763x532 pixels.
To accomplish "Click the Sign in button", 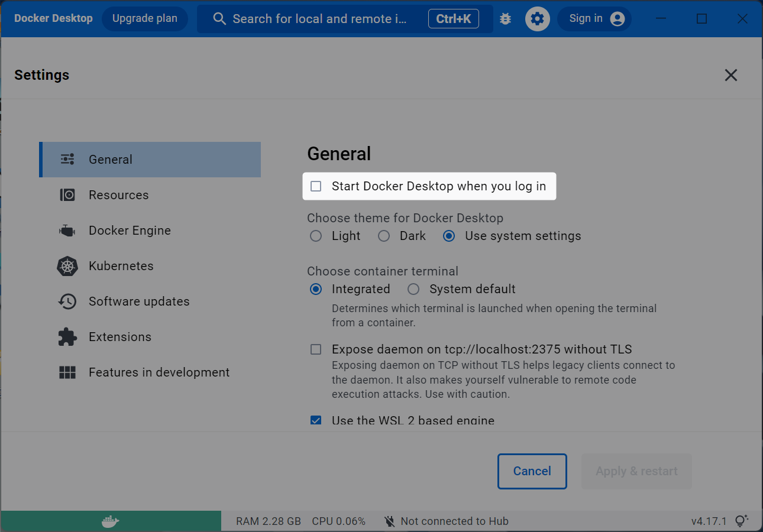I will [x=594, y=19].
